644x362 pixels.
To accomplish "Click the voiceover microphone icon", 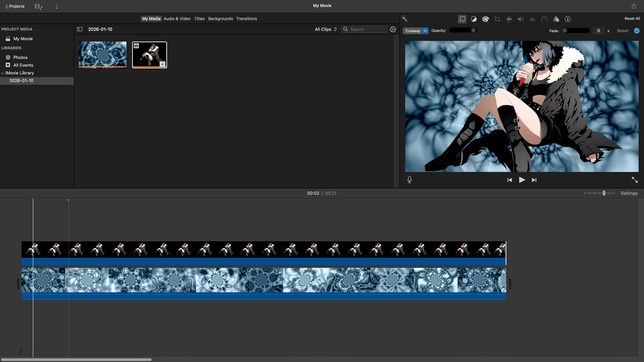I will 410,180.
